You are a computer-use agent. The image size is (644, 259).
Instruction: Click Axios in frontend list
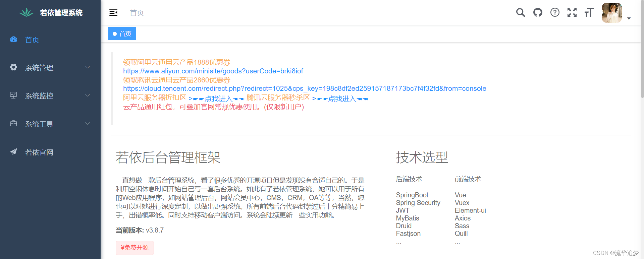click(463, 218)
